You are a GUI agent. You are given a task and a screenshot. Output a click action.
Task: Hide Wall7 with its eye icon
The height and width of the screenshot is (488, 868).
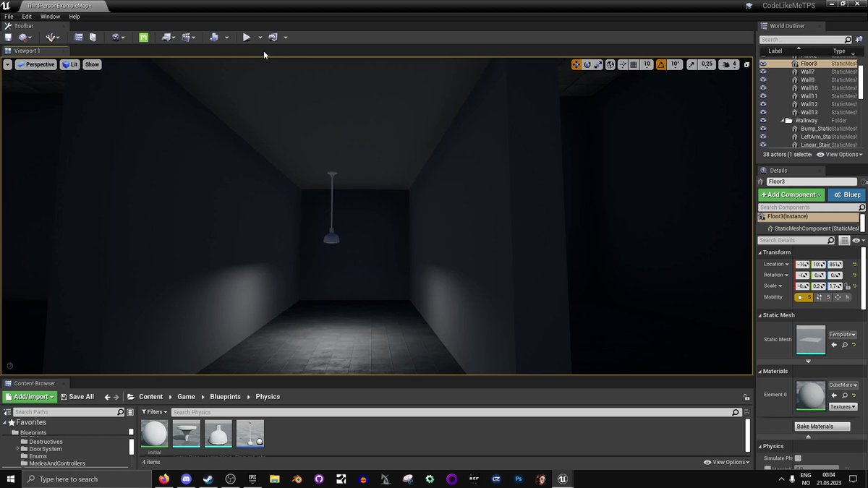tap(764, 72)
